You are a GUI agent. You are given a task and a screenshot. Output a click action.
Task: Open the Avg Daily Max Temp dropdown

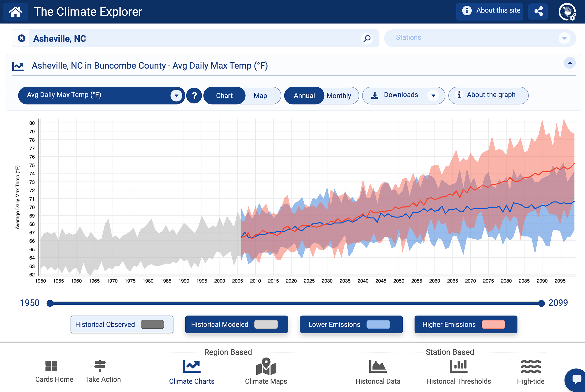(x=176, y=95)
